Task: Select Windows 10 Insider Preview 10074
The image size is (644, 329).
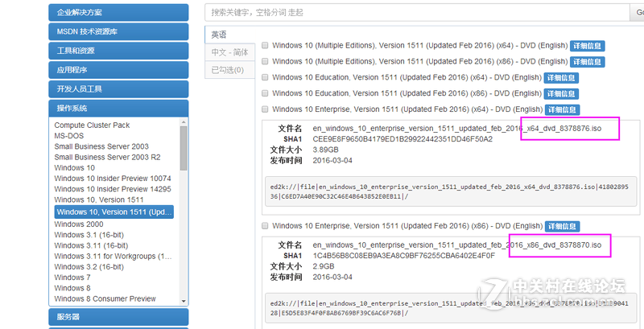Action: coord(113,179)
